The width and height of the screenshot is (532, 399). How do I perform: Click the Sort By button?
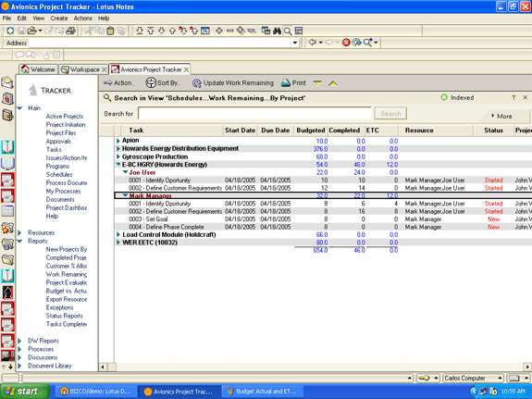163,83
